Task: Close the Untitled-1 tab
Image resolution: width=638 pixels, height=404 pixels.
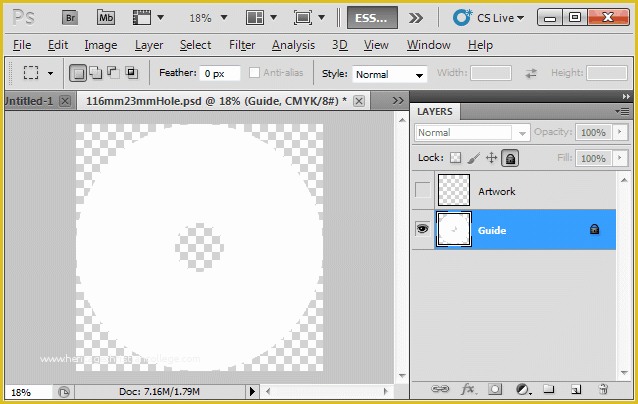Action: (65, 101)
